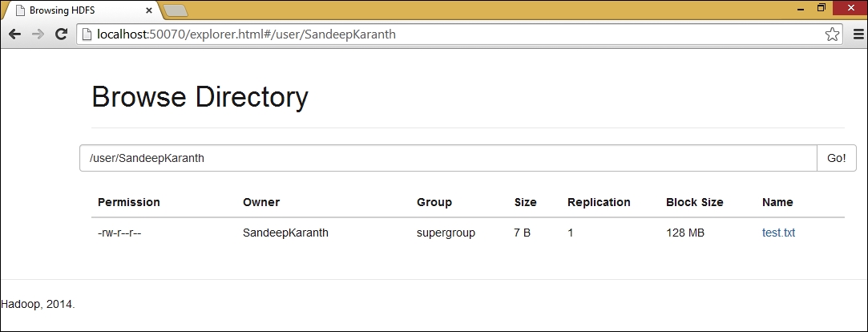Select the supergroup cell in the table
Viewport: 868px width, 332px height.
coord(446,233)
